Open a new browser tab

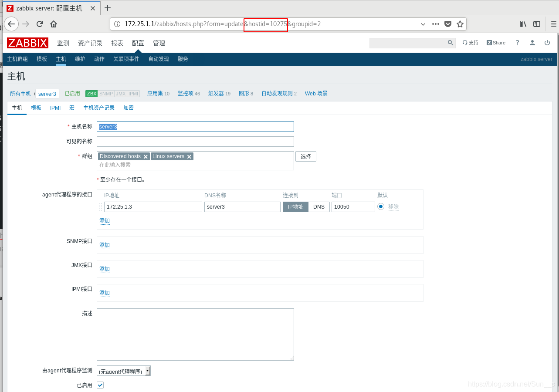tap(108, 8)
